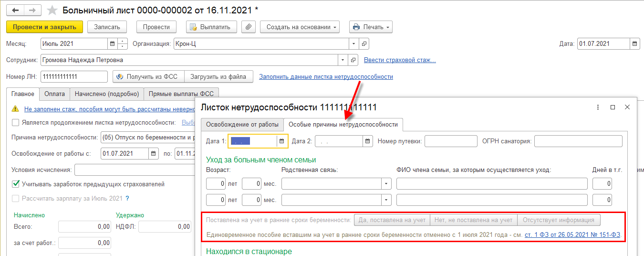The image size is (644, 256).
Task: Switch to the Начислено (подробно) tab
Action: [107, 94]
